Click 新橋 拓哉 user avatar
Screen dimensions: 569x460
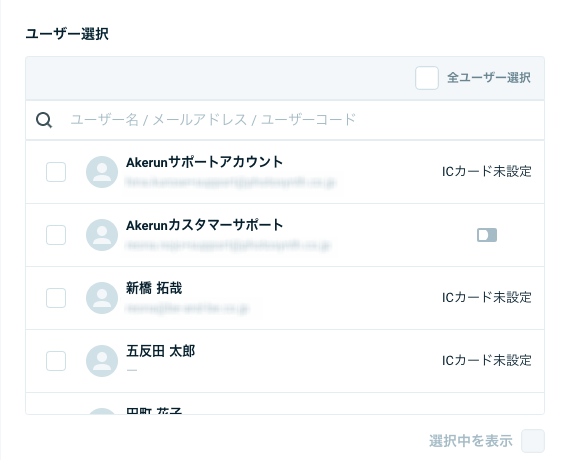(102, 298)
